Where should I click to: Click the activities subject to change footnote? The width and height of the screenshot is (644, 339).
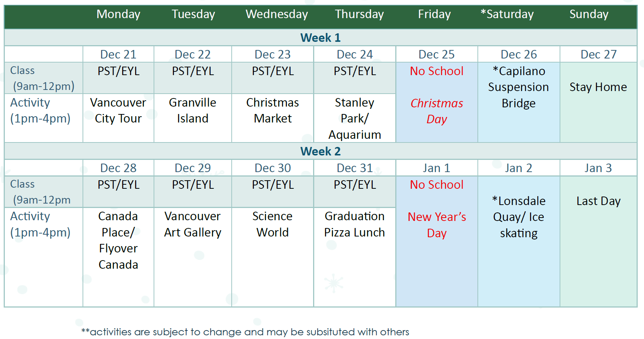pyautogui.click(x=245, y=332)
